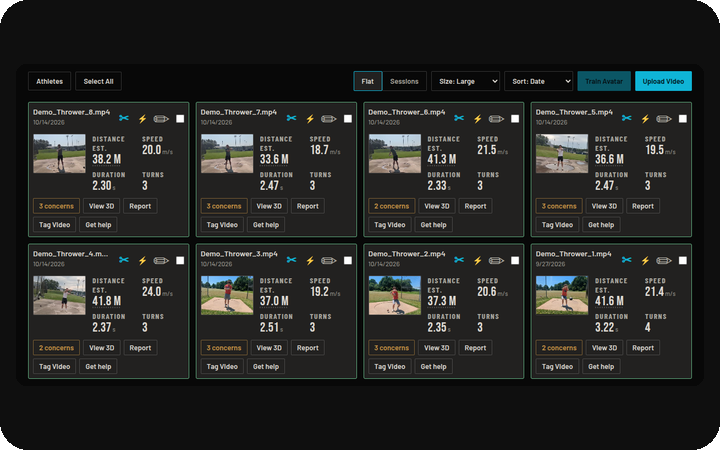
Task: Open the Sort: Date dropdown
Action: tap(539, 81)
